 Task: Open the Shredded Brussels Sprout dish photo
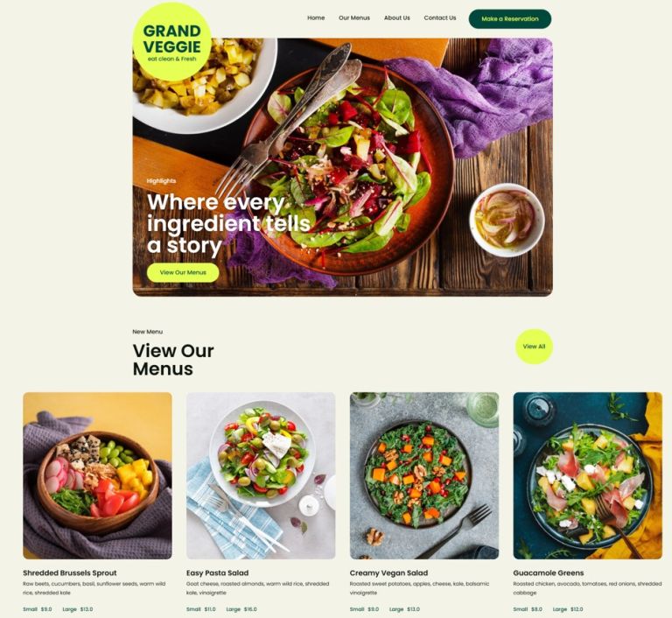tap(98, 475)
